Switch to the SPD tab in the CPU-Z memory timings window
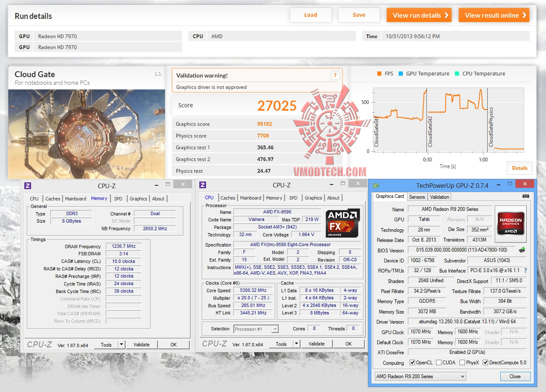 118,199
